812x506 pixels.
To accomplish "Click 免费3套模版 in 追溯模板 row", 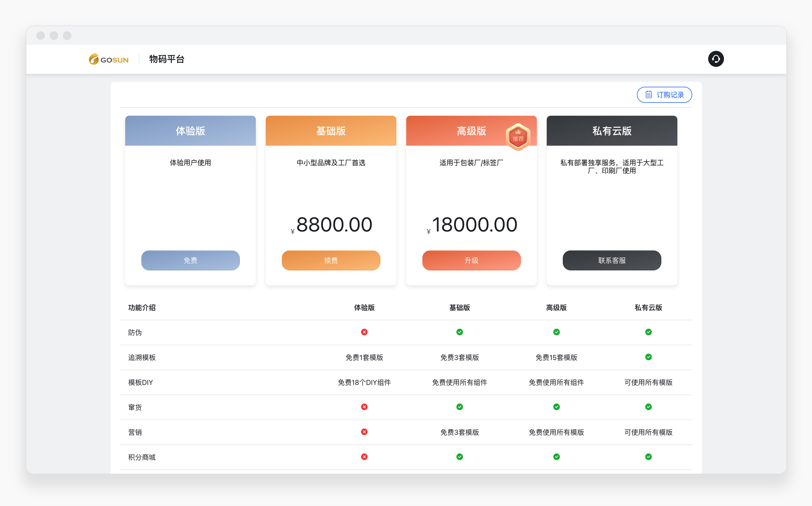I will [x=459, y=357].
